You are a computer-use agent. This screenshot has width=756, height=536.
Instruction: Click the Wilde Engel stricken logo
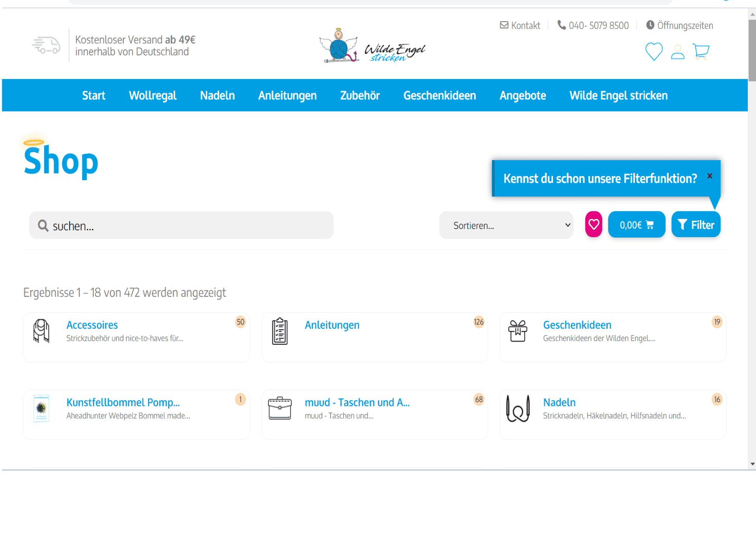pos(373,46)
